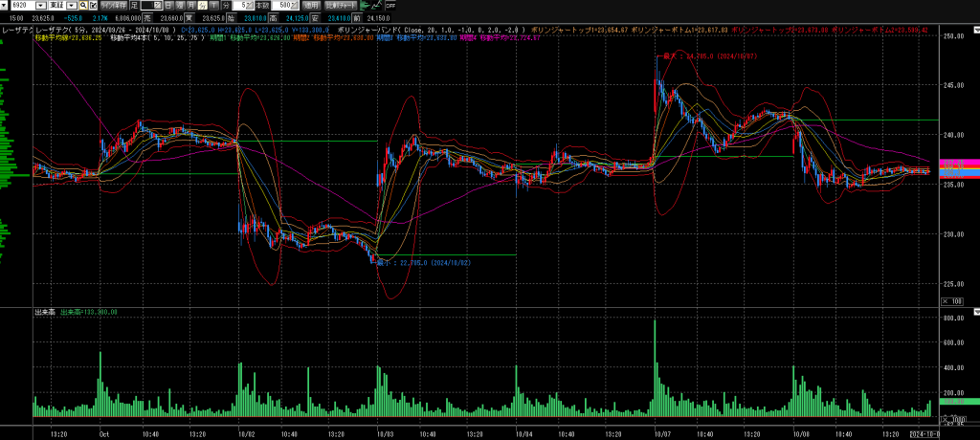Click the magnifier stock search icon
980x440 pixels.
(82, 5)
